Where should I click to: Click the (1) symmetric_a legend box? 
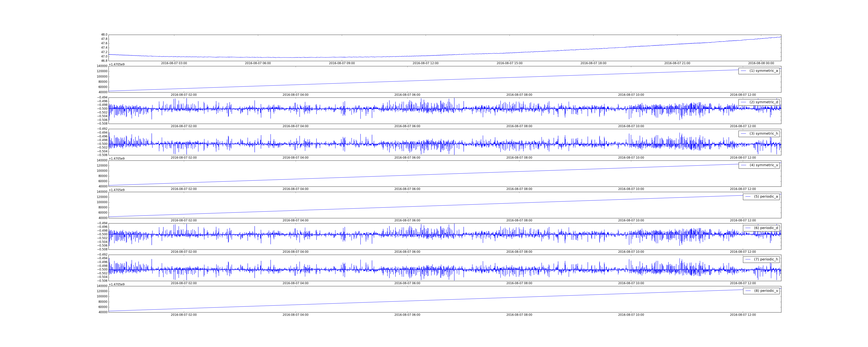point(759,71)
